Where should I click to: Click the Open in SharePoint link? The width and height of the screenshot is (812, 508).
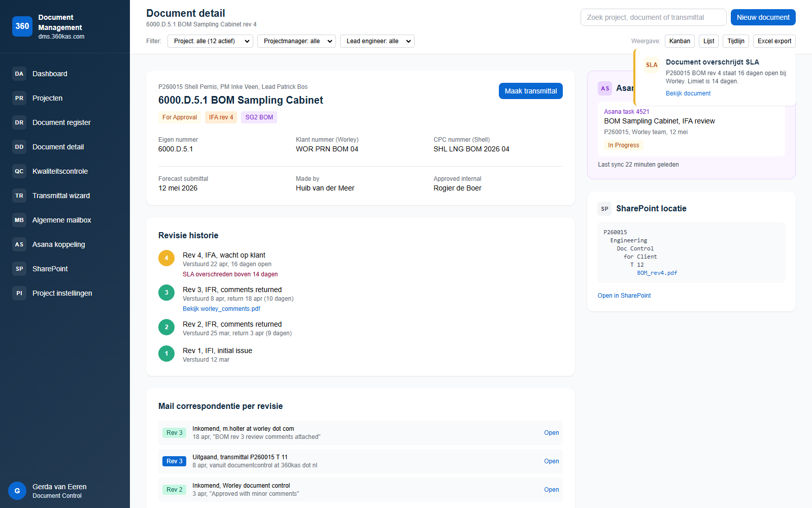tap(624, 296)
